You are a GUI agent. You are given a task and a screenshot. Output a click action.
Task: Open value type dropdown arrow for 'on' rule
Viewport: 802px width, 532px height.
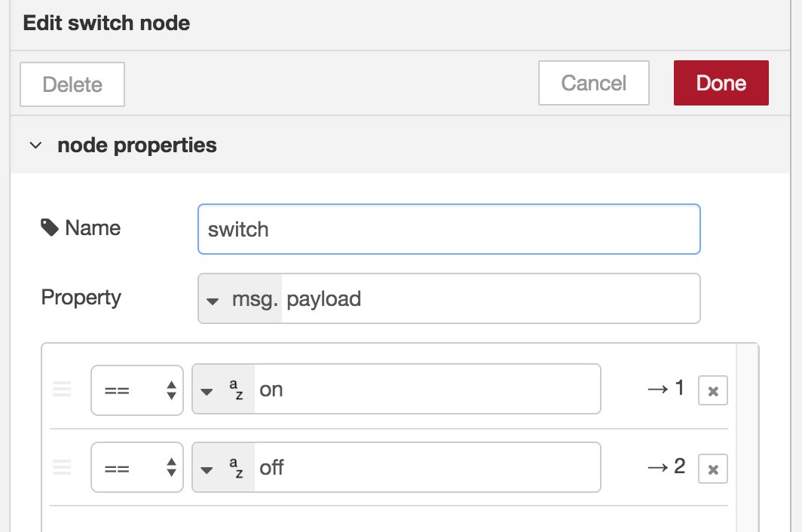[207, 390]
